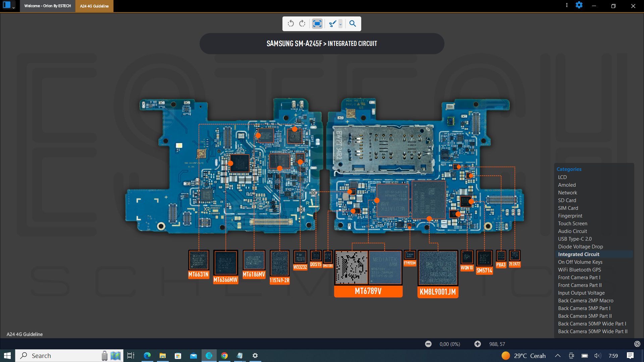This screenshot has width=644, height=362.
Task: Click the zoom out minus button
Action: tap(428, 344)
